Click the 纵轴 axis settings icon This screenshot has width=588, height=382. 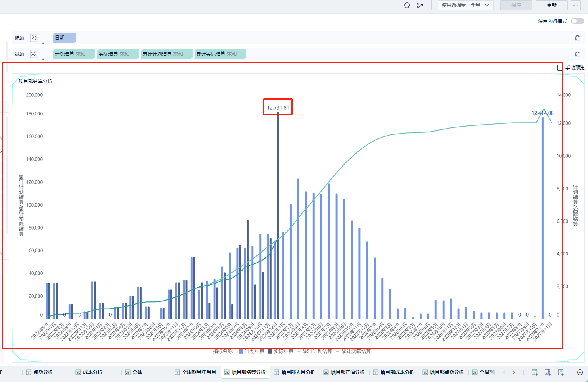(x=34, y=54)
